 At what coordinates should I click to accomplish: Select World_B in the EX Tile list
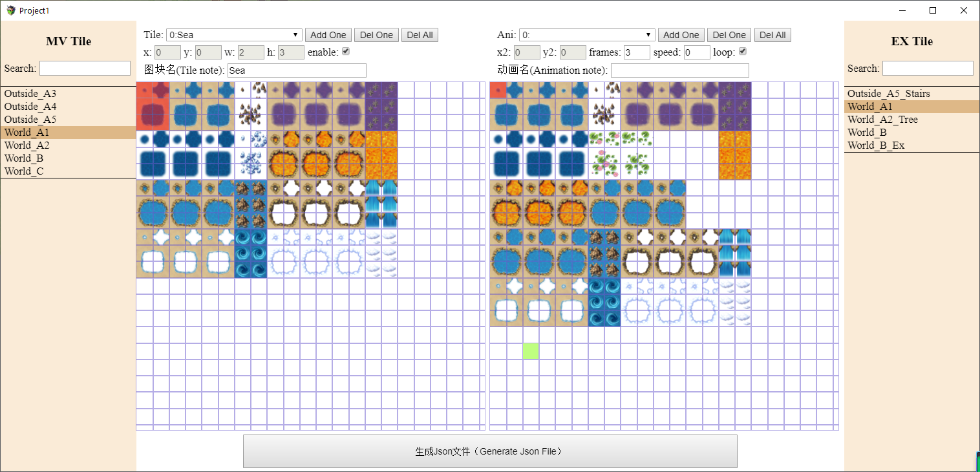(911, 133)
